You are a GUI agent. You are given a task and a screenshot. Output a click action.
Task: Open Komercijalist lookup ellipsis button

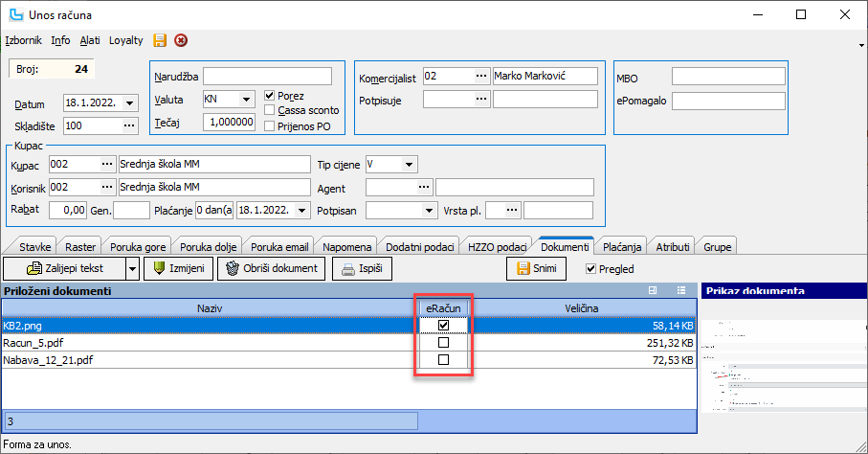481,76
